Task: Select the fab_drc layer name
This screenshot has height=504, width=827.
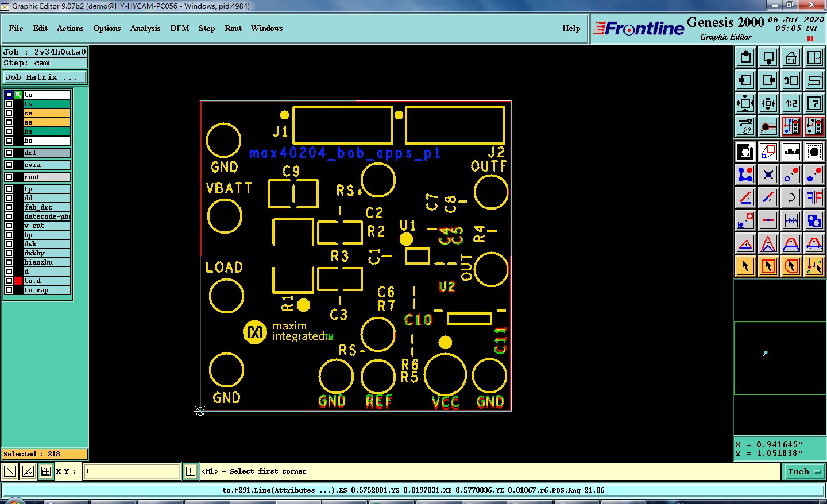Action: tap(47, 207)
